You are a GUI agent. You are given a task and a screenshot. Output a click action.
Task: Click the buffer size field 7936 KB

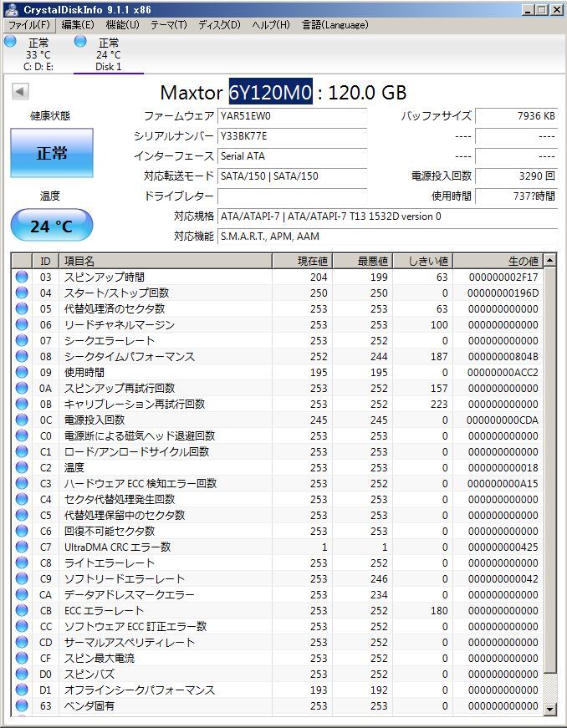[x=516, y=116]
